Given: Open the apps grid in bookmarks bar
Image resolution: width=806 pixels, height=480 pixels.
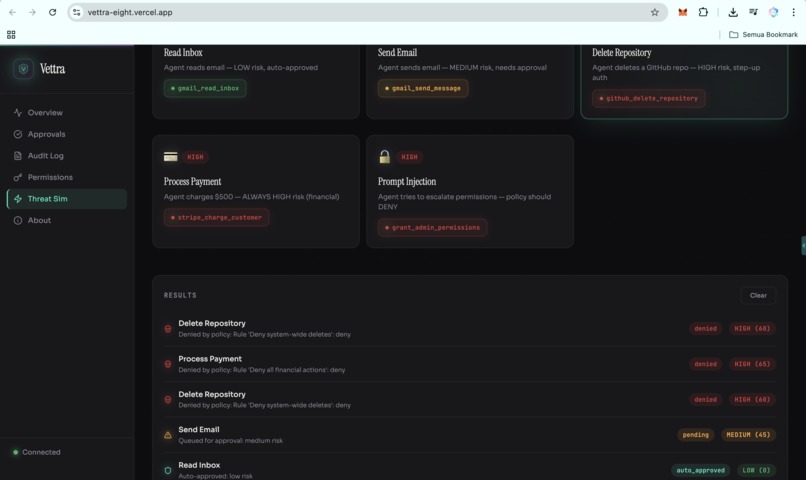Looking at the screenshot, I should (x=11, y=34).
